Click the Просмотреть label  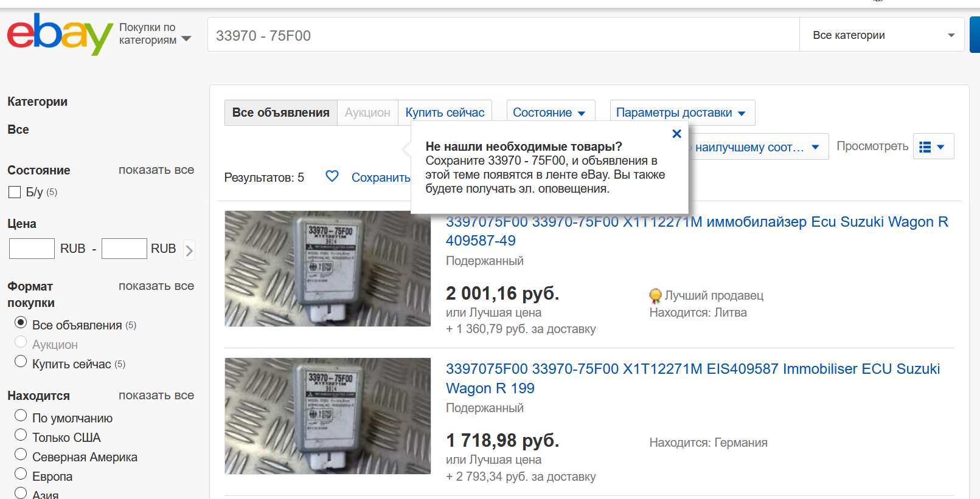872,146
